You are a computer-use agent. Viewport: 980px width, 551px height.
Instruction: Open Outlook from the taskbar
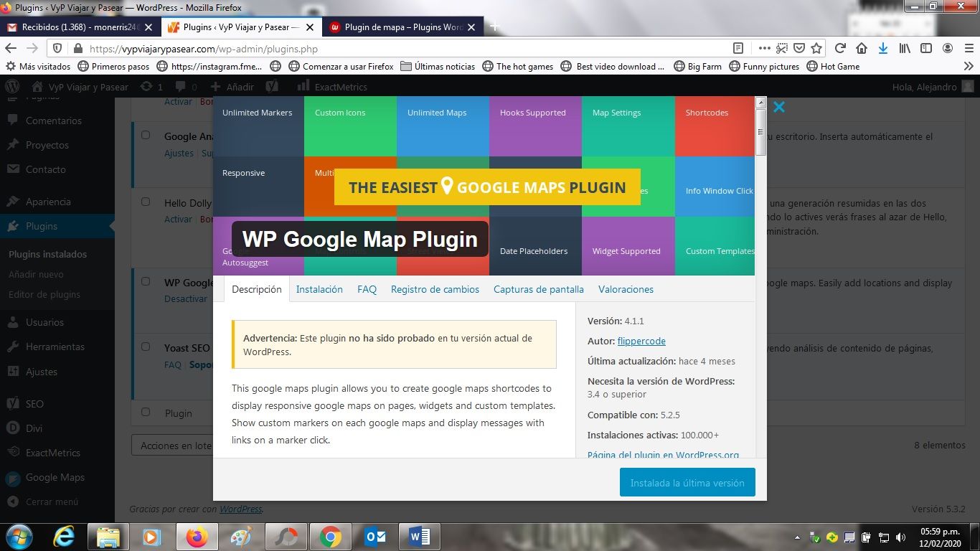[375, 536]
